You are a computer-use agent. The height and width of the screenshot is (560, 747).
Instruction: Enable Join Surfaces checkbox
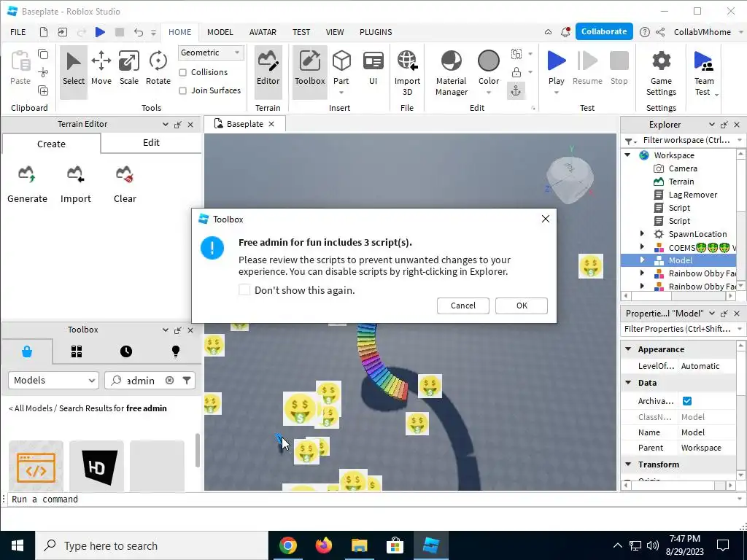coord(182,90)
